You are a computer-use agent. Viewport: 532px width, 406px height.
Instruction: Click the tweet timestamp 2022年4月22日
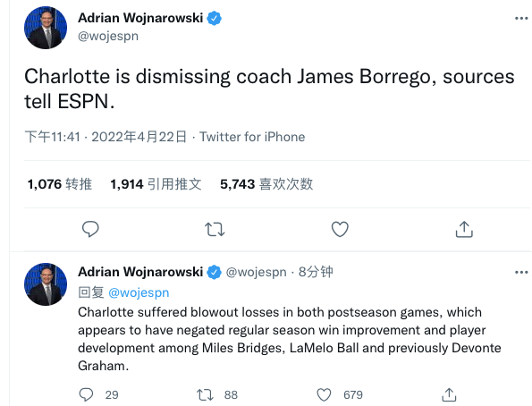139,137
